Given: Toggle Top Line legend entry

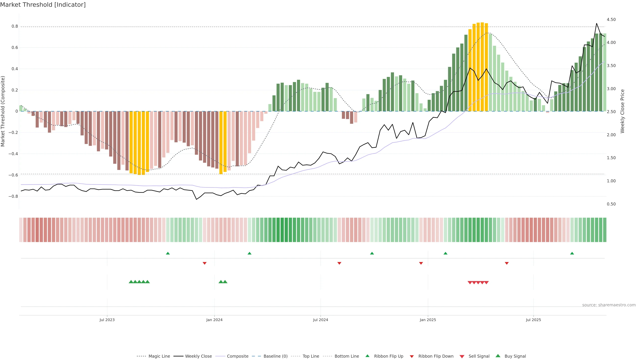Looking at the screenshot, I should pos(311,356).
